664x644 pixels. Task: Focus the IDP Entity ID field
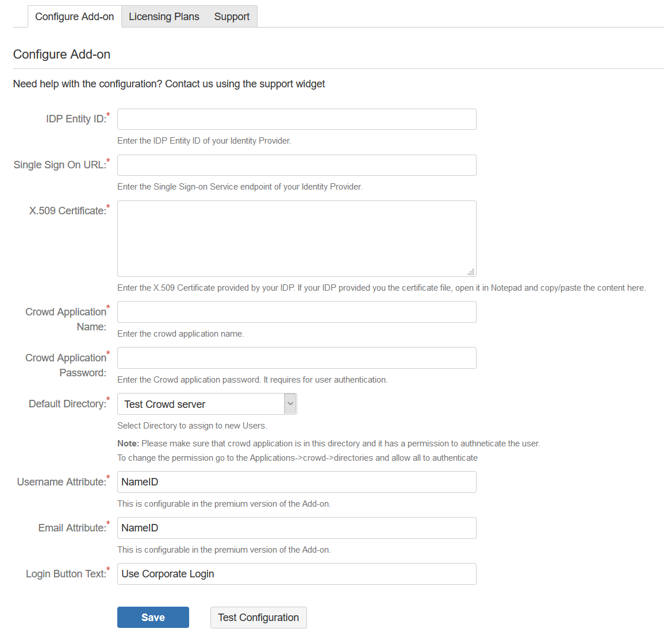pyautogui.click(x=297, y=119)
